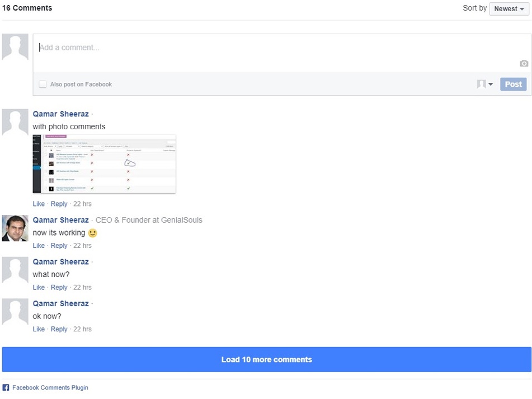Click the Facebook logo icon in footer
The image size is (532, 399).
pyautogui.click(x=6, y=388)
